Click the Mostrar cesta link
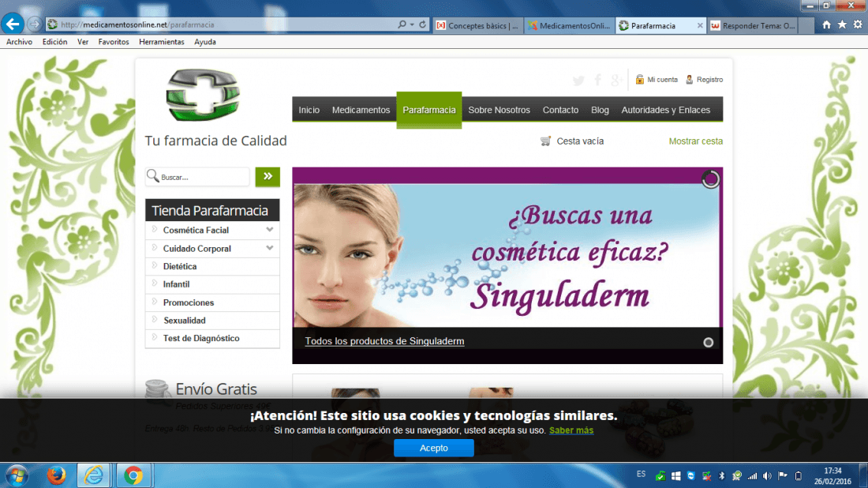Viewport: 868px width, 488px height. pos(695,141)
